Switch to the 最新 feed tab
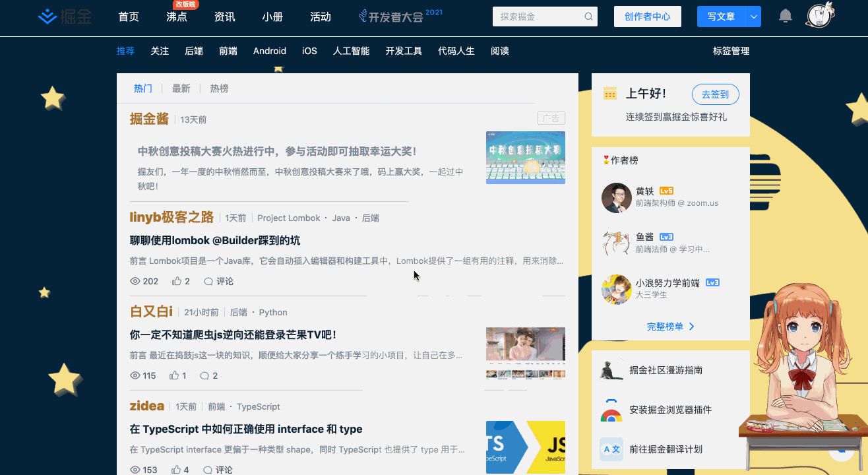Image resolution: width=868 pixels, height=475 pixels. click(x=181, y=88)
